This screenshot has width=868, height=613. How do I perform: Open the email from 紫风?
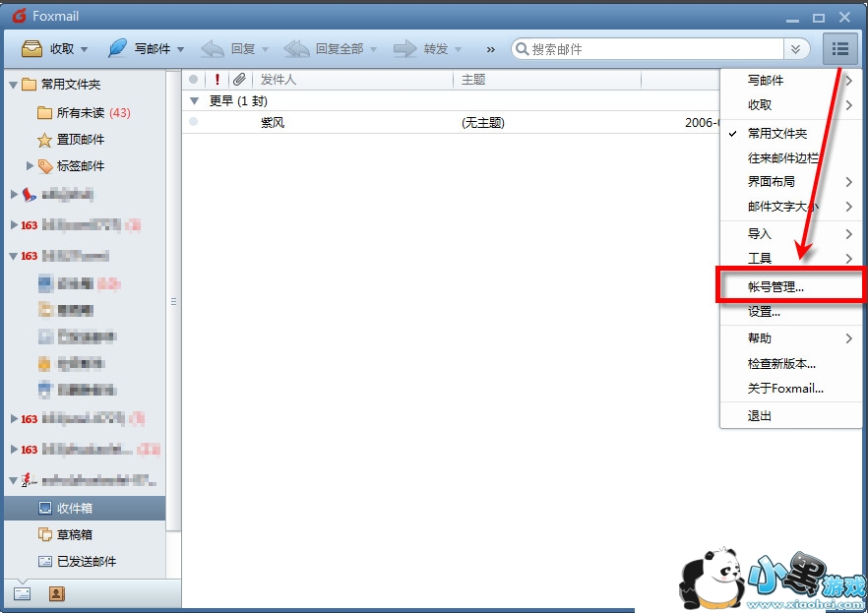[451, 122]
